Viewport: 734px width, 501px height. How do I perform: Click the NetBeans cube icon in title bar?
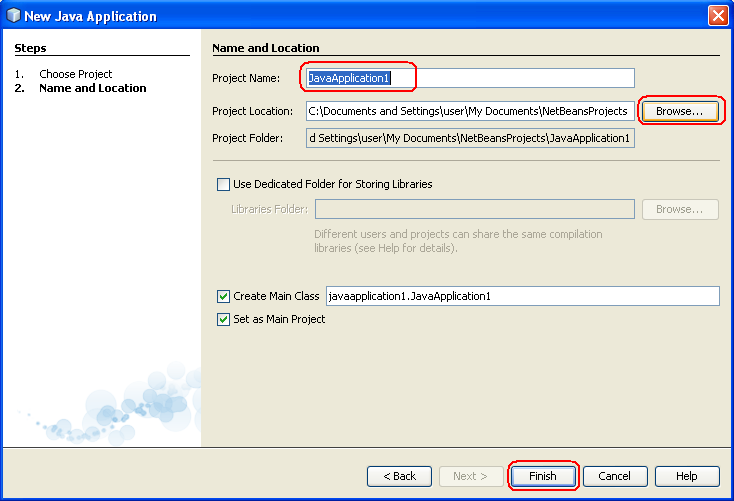[13, 15]
